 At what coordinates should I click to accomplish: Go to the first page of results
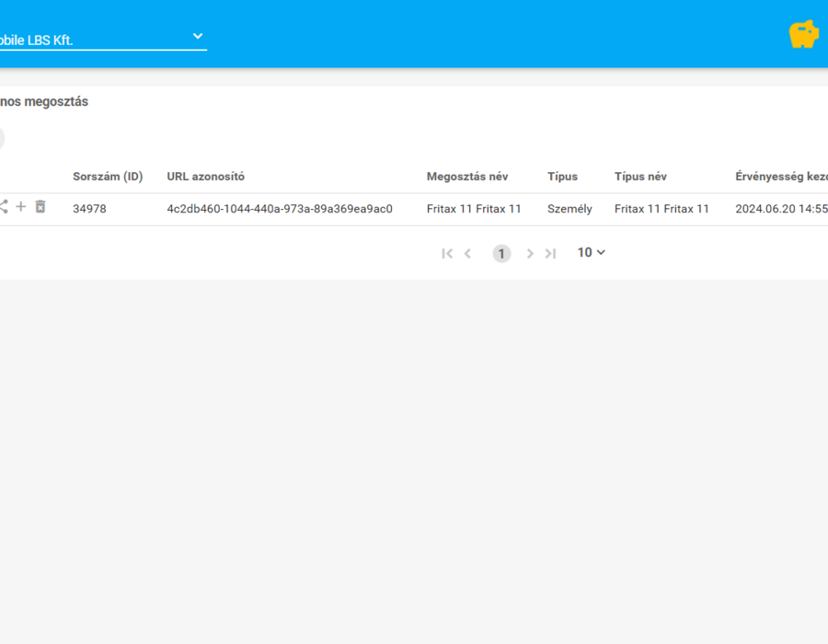coord(447,254)
